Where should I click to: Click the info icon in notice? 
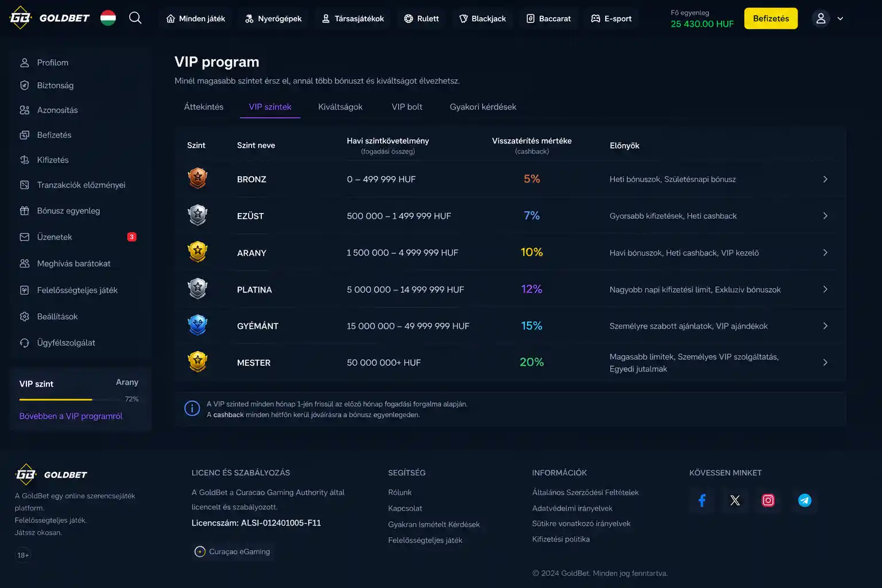coord(192,408)
